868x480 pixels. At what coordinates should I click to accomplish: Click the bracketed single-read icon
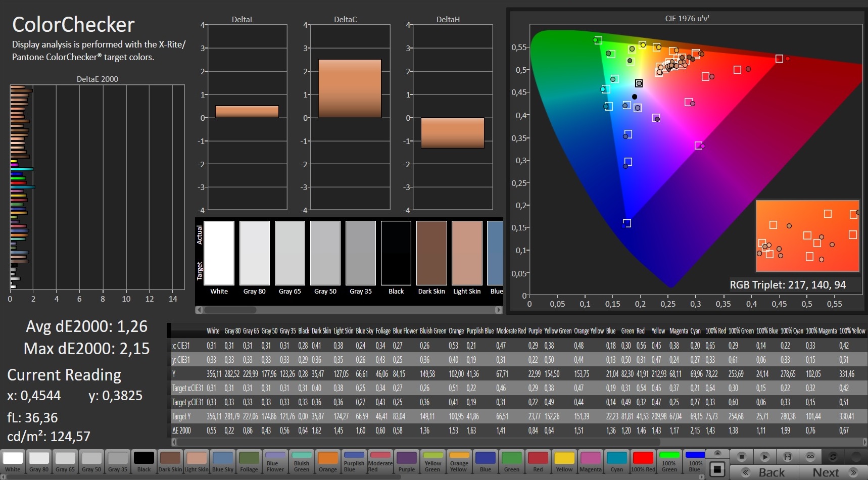pos(787,457)
